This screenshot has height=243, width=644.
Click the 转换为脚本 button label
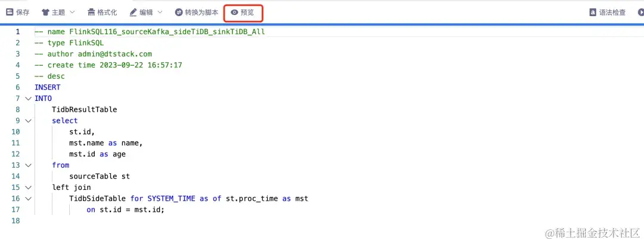(202, 13)
